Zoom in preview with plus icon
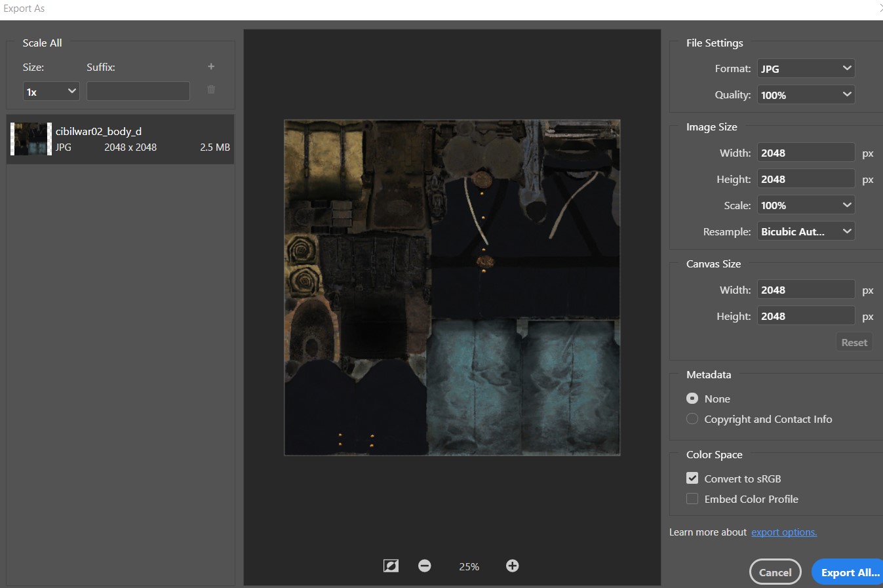The width and height of the screenshot is (883, 588). [x=513, y=566]
